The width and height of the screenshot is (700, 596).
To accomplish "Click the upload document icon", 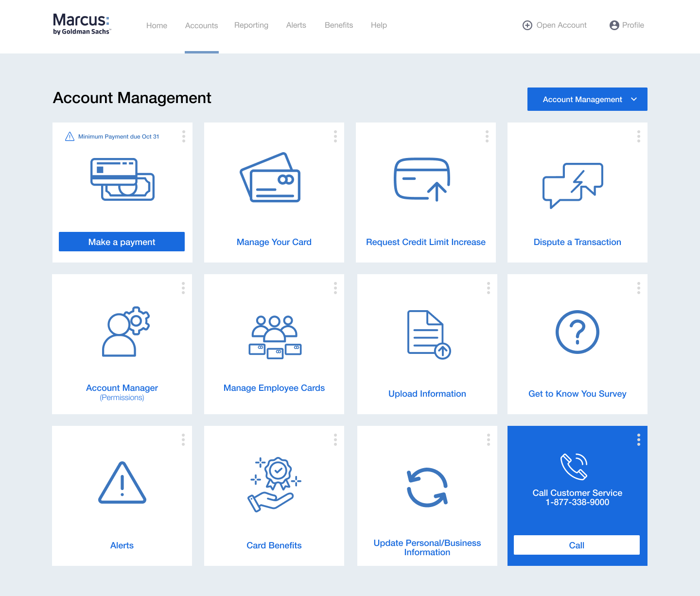I will [x=429, y=335].
